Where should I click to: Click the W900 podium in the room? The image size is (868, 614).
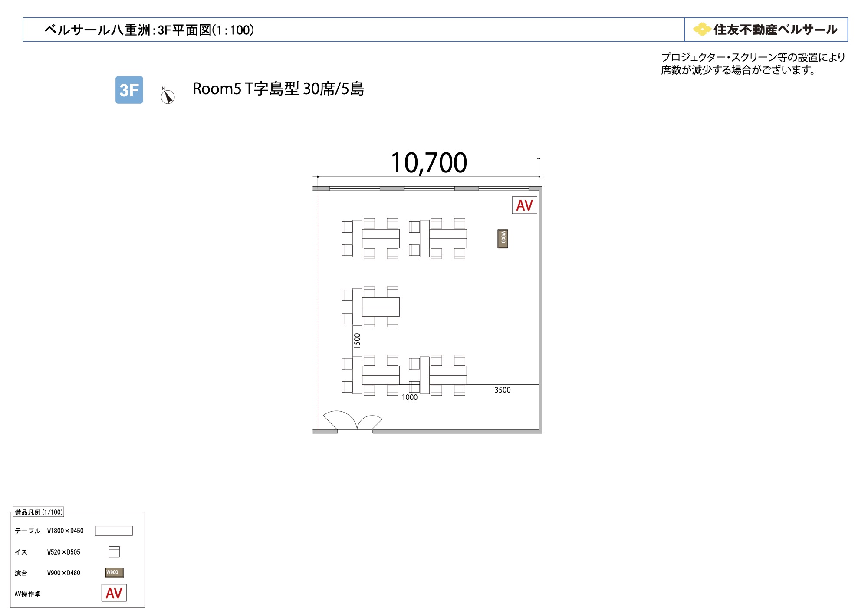coord(503,239)
